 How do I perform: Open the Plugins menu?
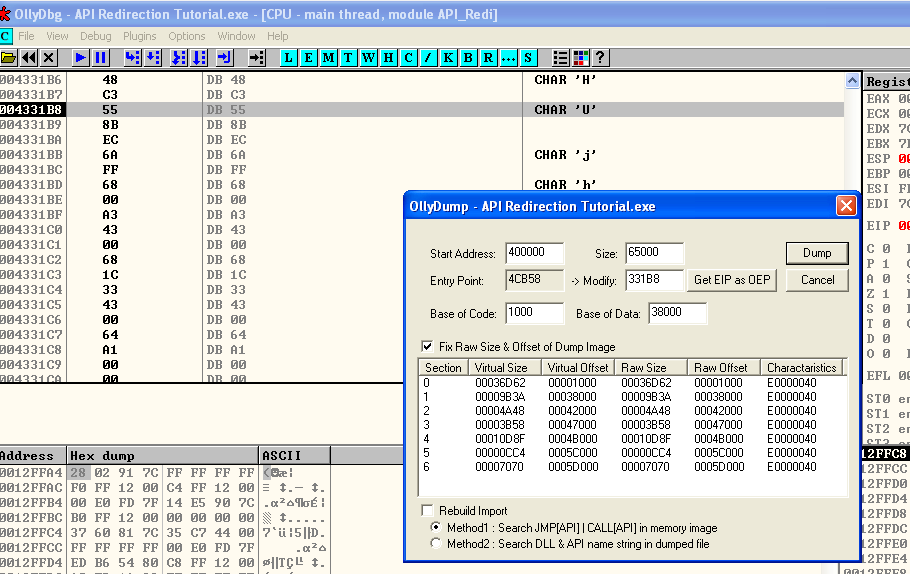139,36
